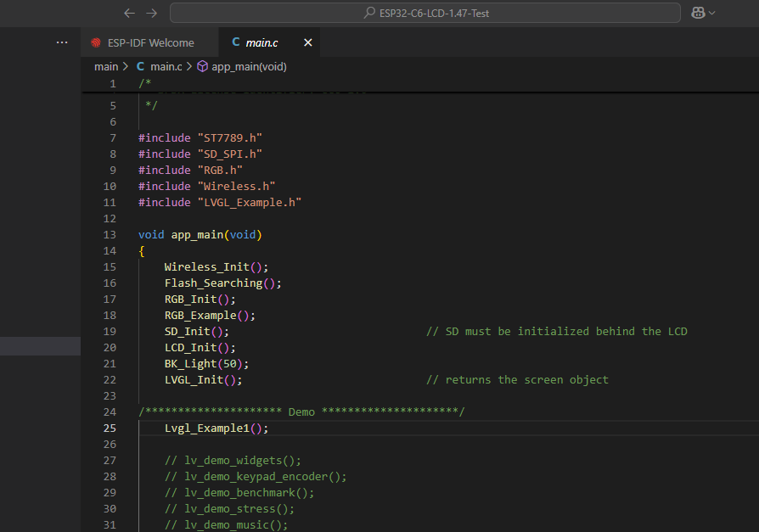Open the app_main(void) breadcrumb symbol

(x=249, y=67)
